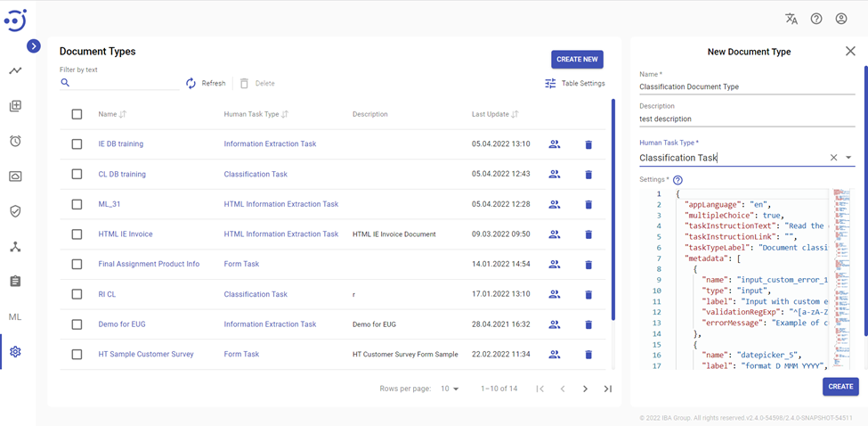Delete the IE DB training row with trash icon
Screen dimensions: 868x426
point(588,144)
